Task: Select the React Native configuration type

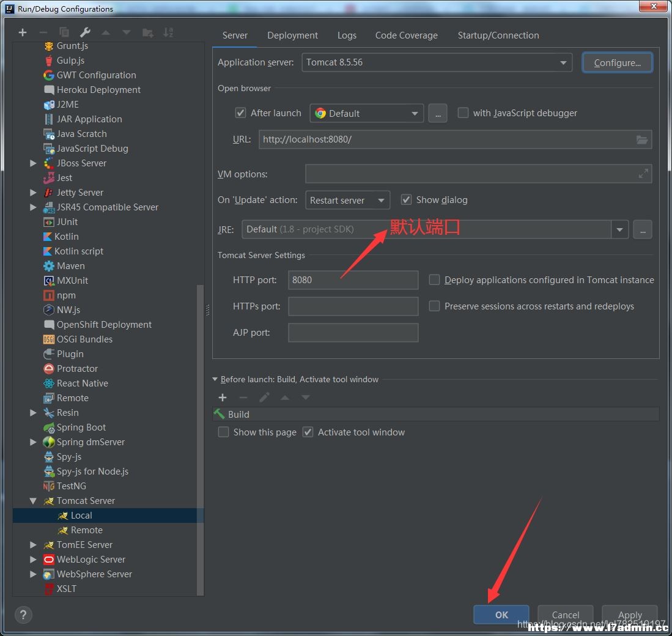Action: 82,383
